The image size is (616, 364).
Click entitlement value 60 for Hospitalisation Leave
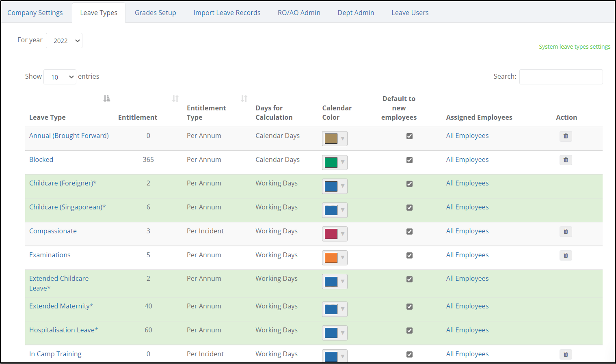tap(148, 330)
